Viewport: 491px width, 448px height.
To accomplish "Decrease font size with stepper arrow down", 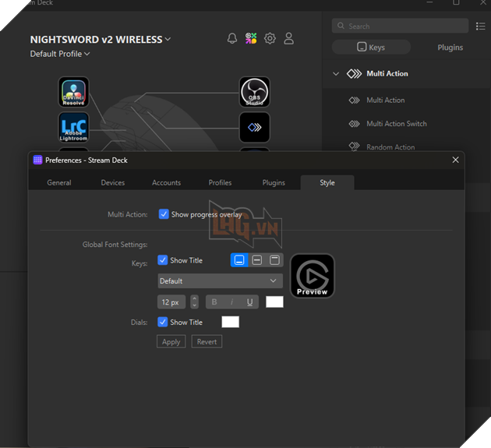I will [x=195, y=305].
